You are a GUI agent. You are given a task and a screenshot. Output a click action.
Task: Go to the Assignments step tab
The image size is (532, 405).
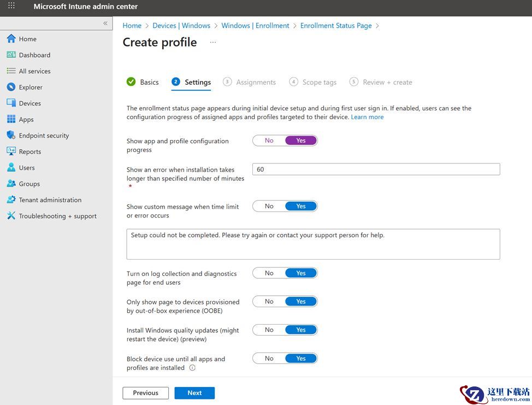pyautogui.click(x=256, y=82)
